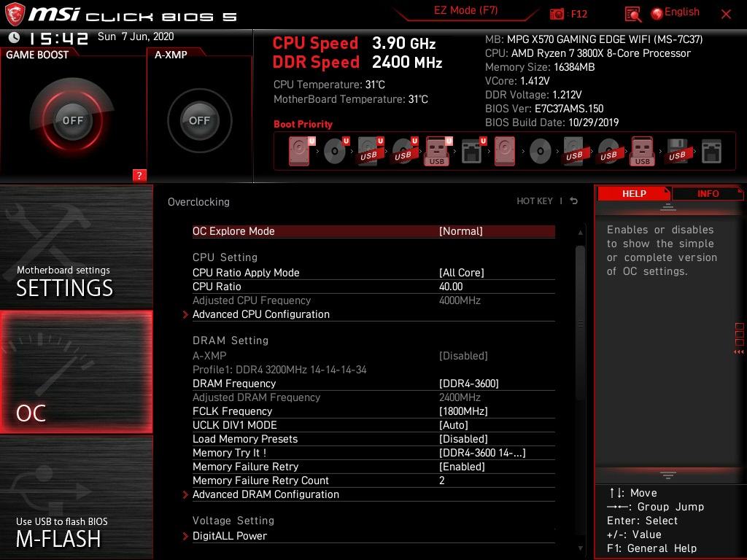Open the SETTINGS motherboard settings section
Viewport: 747px width, 560px height.
tap(76, 247)
